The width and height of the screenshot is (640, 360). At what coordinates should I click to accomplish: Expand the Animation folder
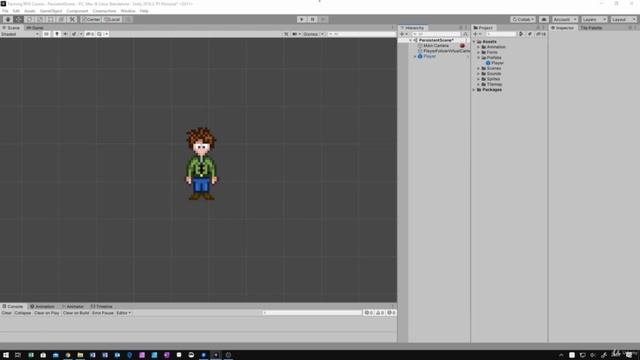click(x=479, y=47)
